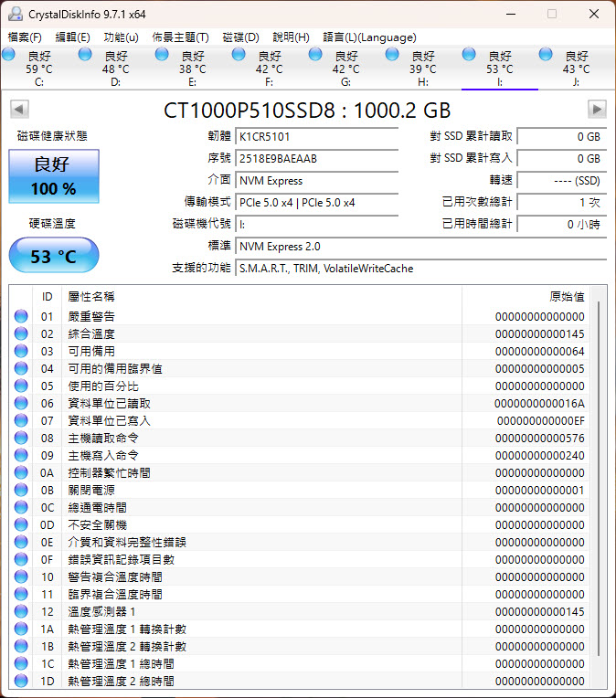Open the 檔案(F) menu
This screenshot has height=698, width=616.
(x=25, y=37)
